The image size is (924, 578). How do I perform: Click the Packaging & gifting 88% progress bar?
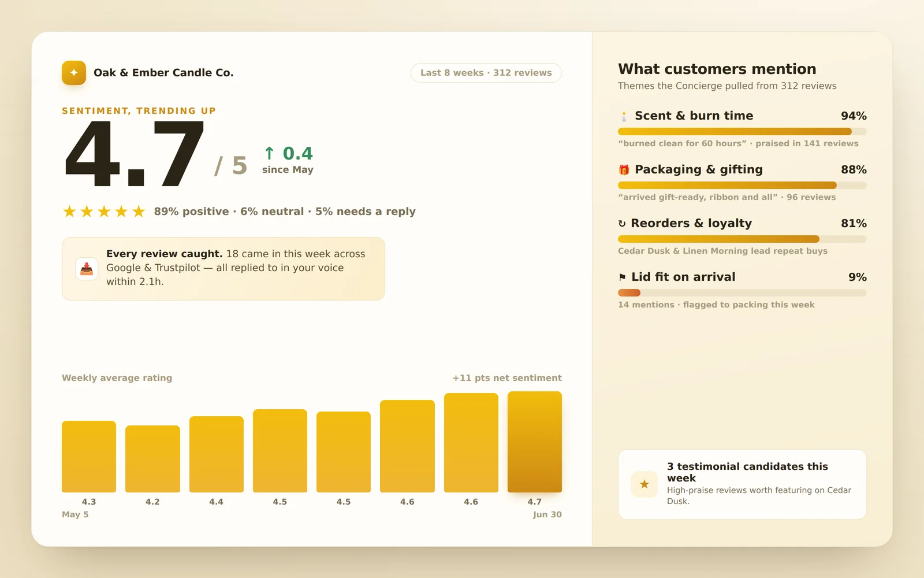(x=742, y=185)
